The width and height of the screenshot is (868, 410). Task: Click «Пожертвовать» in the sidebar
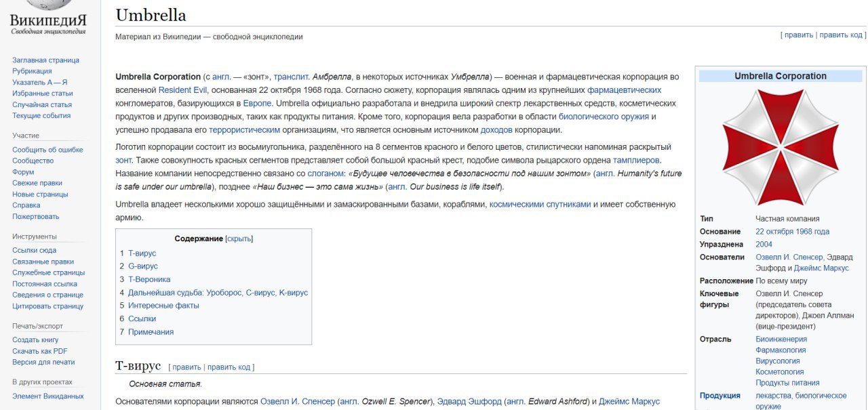[x=35, y=216]
